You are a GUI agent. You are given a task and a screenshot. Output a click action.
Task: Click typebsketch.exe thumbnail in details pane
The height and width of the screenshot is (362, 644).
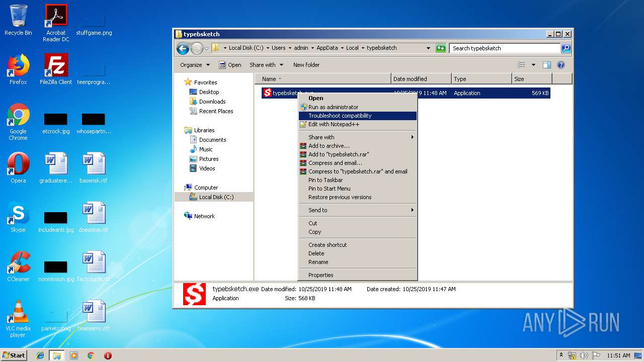click(x=194, y=294)
